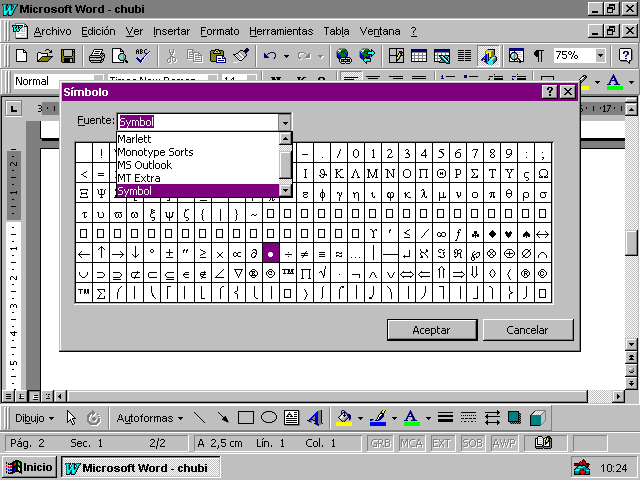The width and height of the screenshot is (640, 480).
Task: Expand line color options arrow
Action: pos(394,418)
